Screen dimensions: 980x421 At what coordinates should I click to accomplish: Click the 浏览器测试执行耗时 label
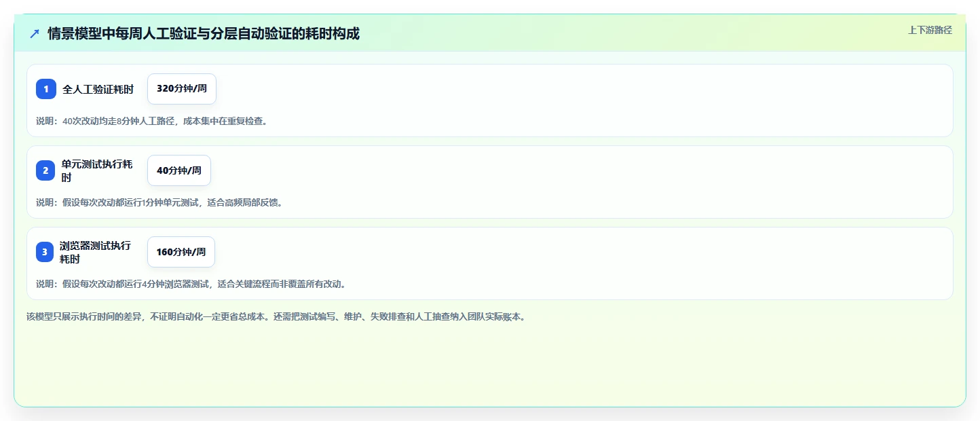coord(96,252)
